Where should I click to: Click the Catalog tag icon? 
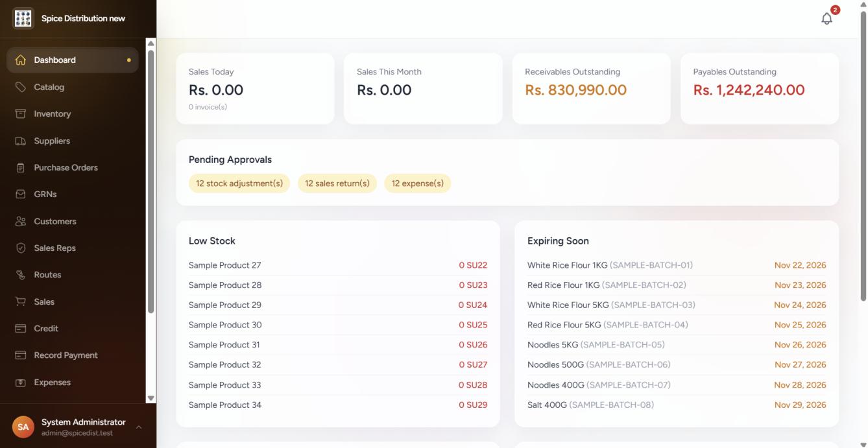click(20, 87)
